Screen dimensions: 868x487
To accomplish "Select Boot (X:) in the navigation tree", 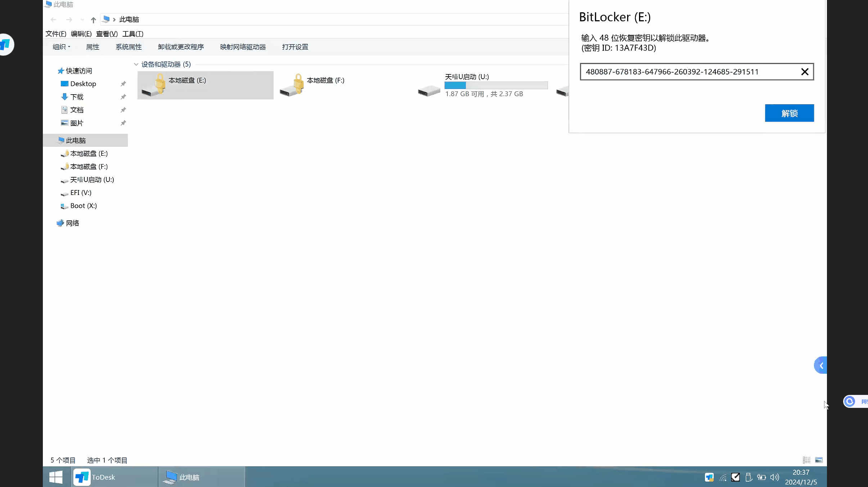I will pos(84,206).
